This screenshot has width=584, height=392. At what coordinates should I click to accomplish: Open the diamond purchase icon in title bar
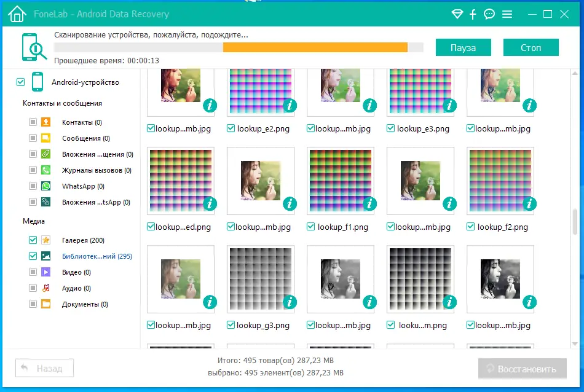click(457, 14)
